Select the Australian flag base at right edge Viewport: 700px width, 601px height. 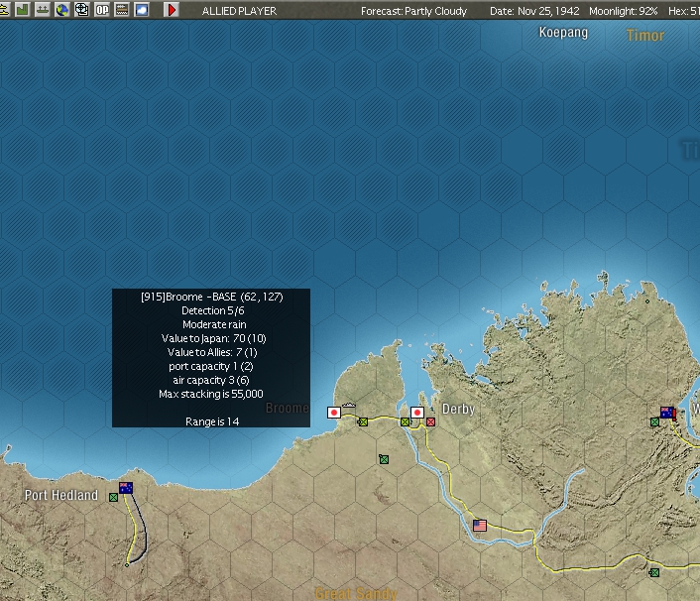point(668,413)
